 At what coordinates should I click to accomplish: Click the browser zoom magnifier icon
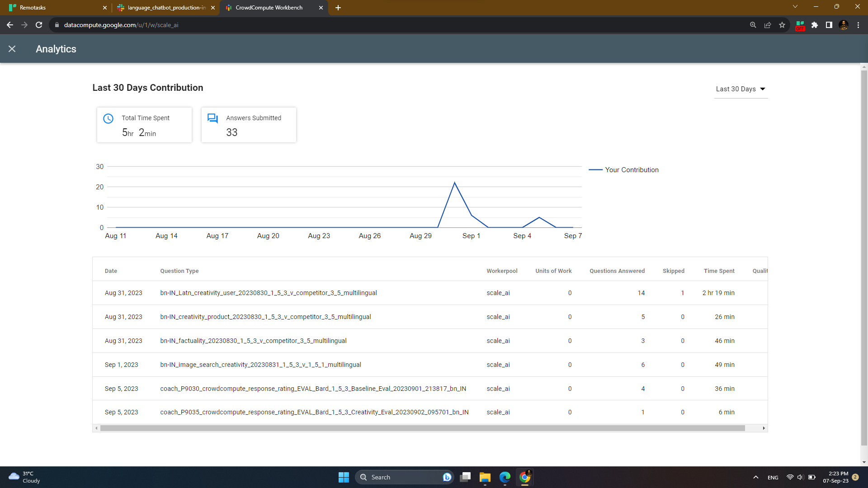click(753, 25)
